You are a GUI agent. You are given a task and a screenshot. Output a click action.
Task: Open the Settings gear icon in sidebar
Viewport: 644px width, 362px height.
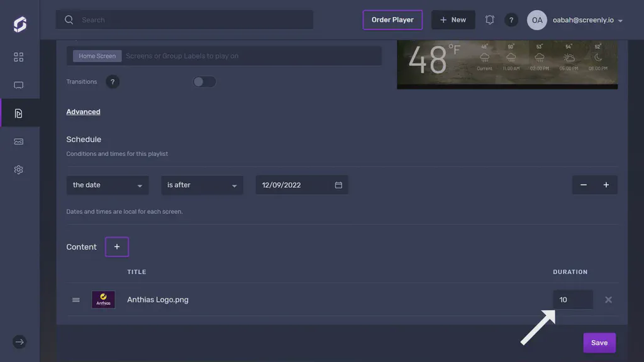pyautogui.click(x=19, y=170)
